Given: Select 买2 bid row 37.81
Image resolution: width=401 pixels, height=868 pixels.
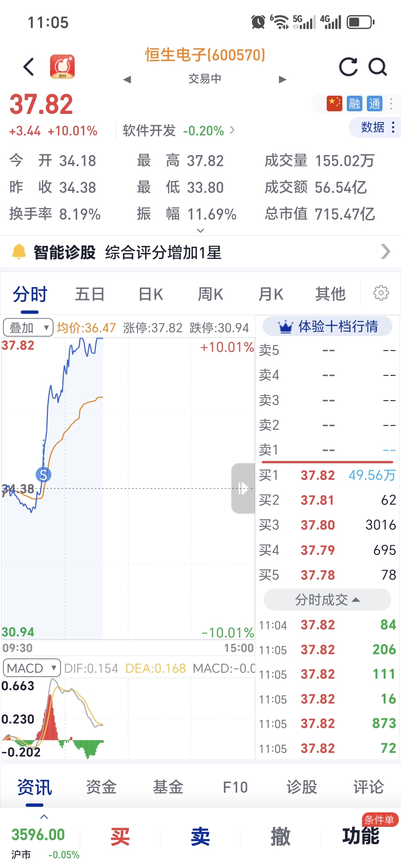Looking at the screenshot, I should pyautogui.click(x=327, y=500).
